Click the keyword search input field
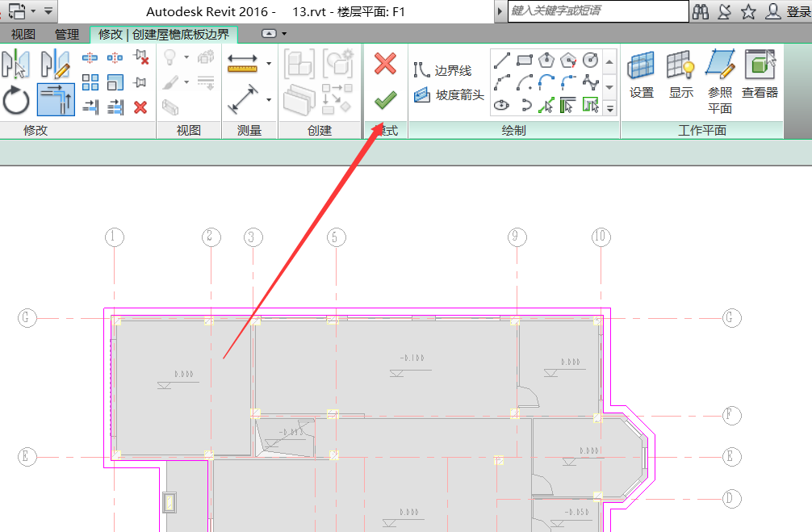This screenshot has width=812, height=532. point(597,11)
